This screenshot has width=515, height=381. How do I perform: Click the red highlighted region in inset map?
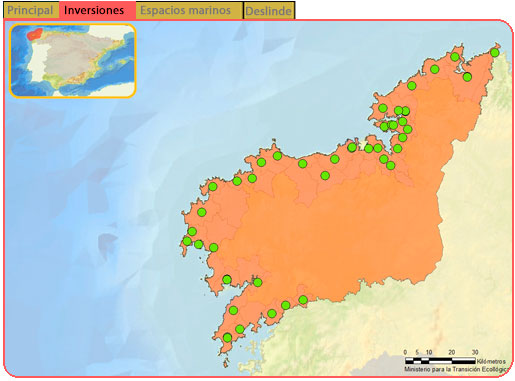click(35, 34)
